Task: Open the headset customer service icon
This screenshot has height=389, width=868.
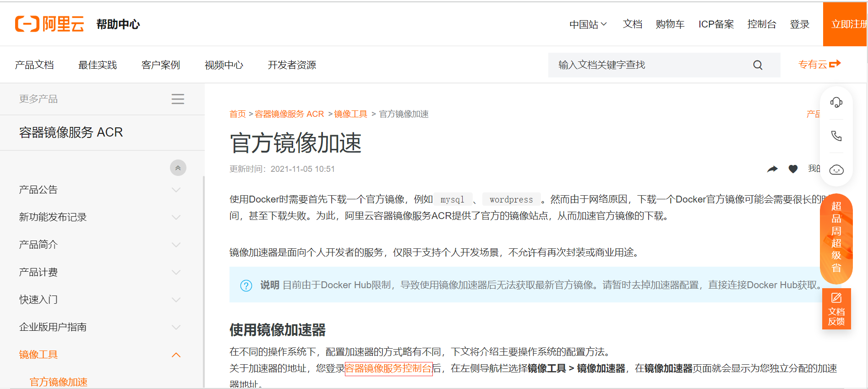Action: point(836,103)
